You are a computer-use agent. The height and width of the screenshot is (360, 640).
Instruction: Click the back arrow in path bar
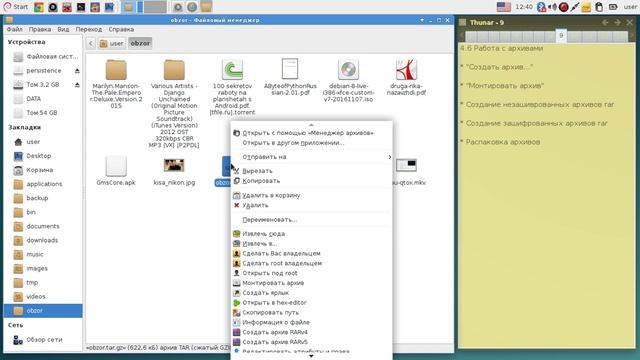click(91, 43)
